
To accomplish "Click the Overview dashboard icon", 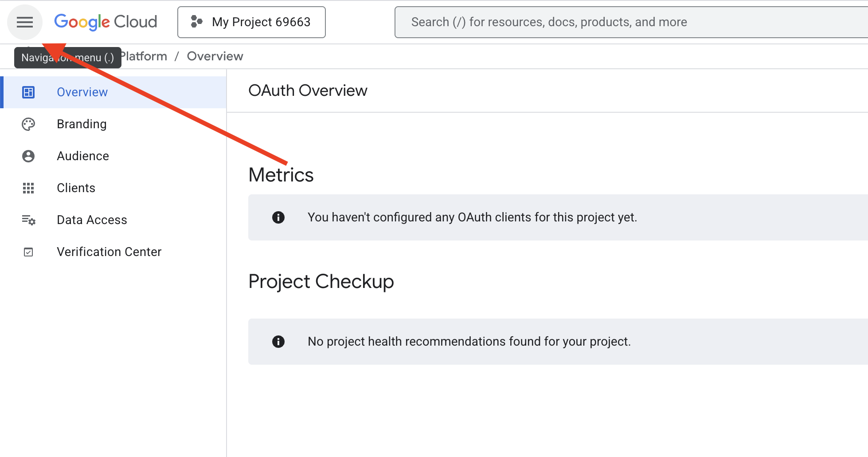I will coord(28,92).
